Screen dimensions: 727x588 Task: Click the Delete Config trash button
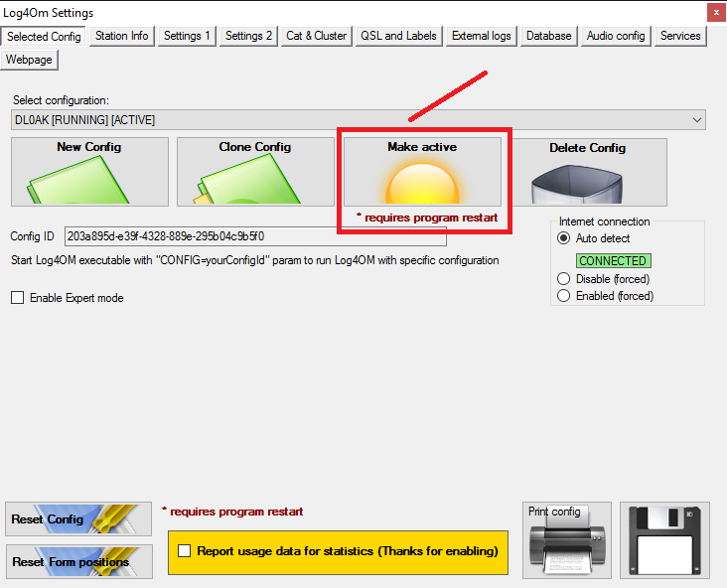(x=588, y=172)
